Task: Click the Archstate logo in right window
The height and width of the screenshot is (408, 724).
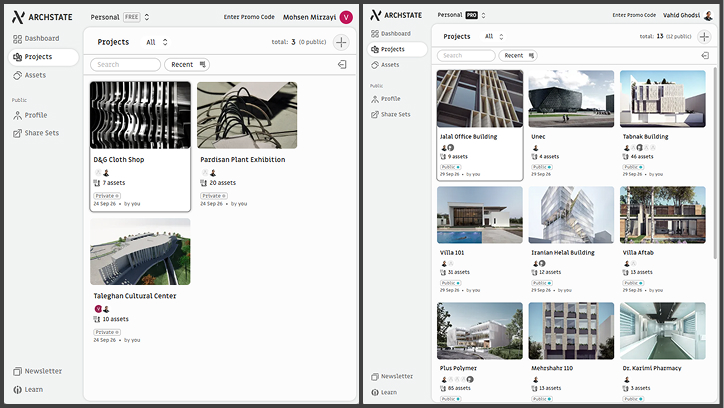Action: click(397, 15)
